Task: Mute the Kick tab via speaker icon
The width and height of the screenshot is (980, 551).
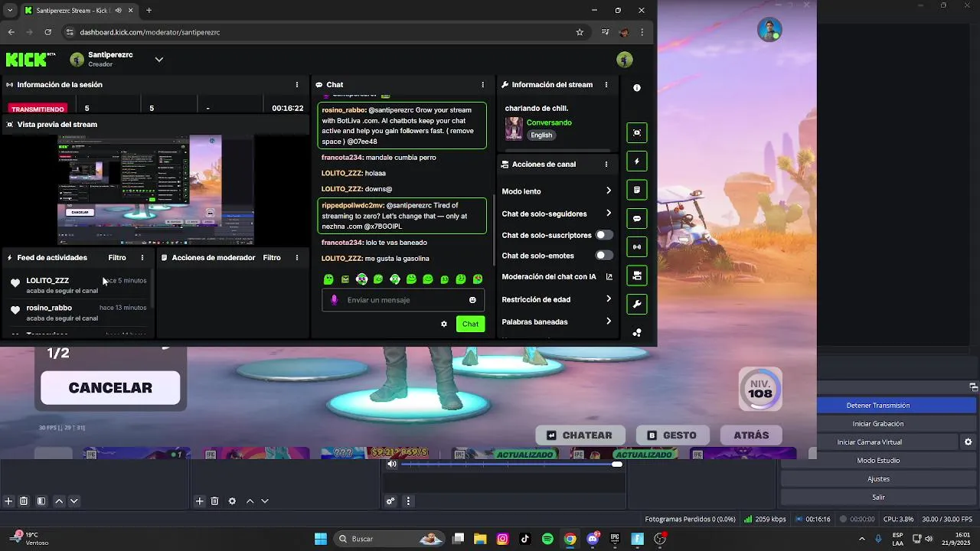Action: [x=119, y=11]
